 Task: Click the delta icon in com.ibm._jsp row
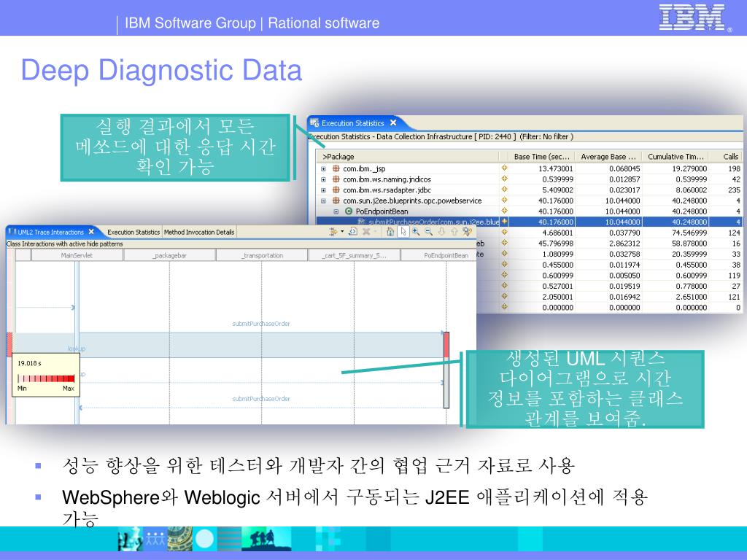point(504,168)
